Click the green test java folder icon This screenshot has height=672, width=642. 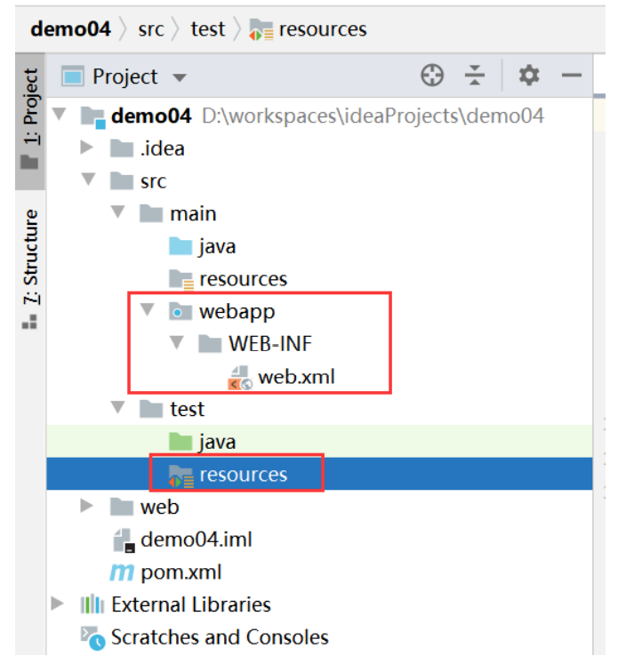click(181, 442)
